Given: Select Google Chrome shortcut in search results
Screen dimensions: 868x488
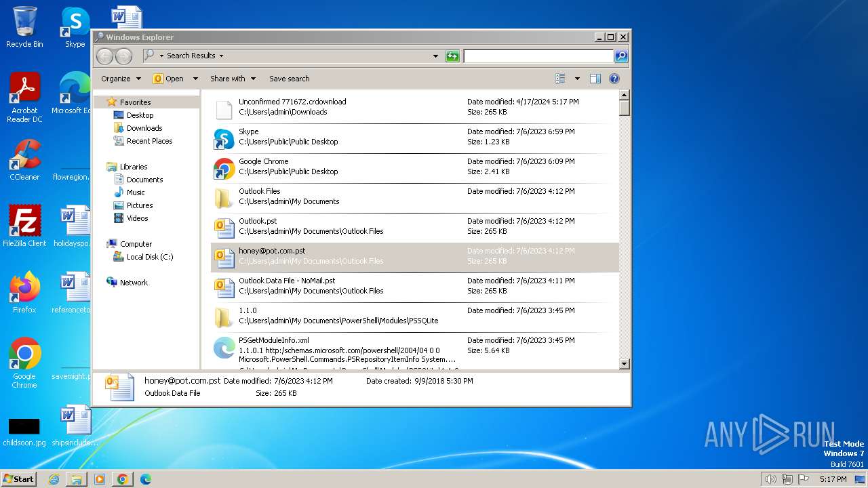Looking at the screenshot, I should tap(224, 169).
